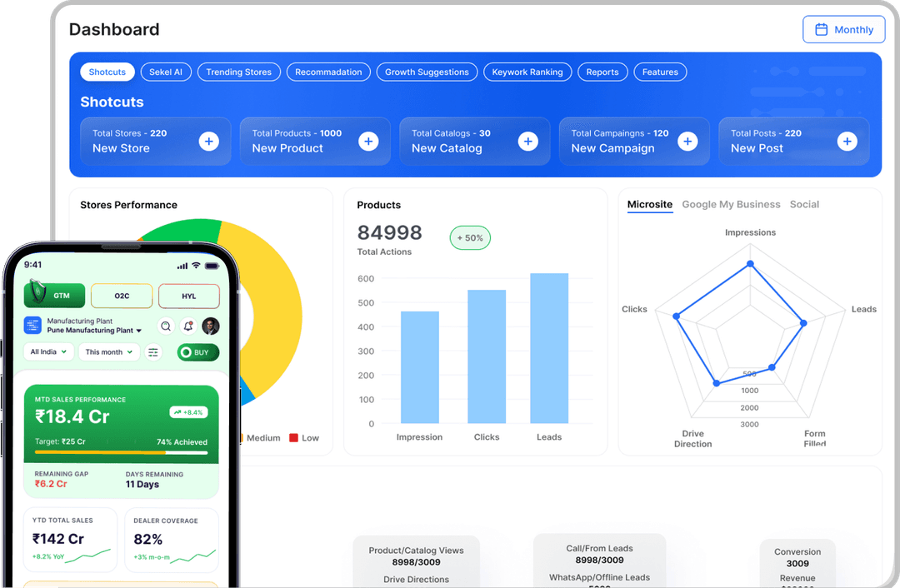Viewport: 900px width, 588px height.
Task: Select the GTM tab on the phone
Action: 54,296
